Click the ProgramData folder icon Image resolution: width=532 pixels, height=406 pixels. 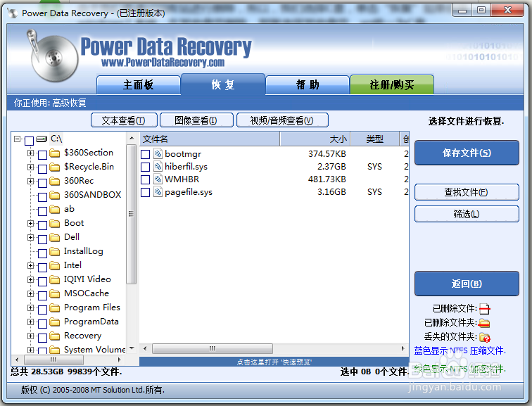tap(55, 322)
